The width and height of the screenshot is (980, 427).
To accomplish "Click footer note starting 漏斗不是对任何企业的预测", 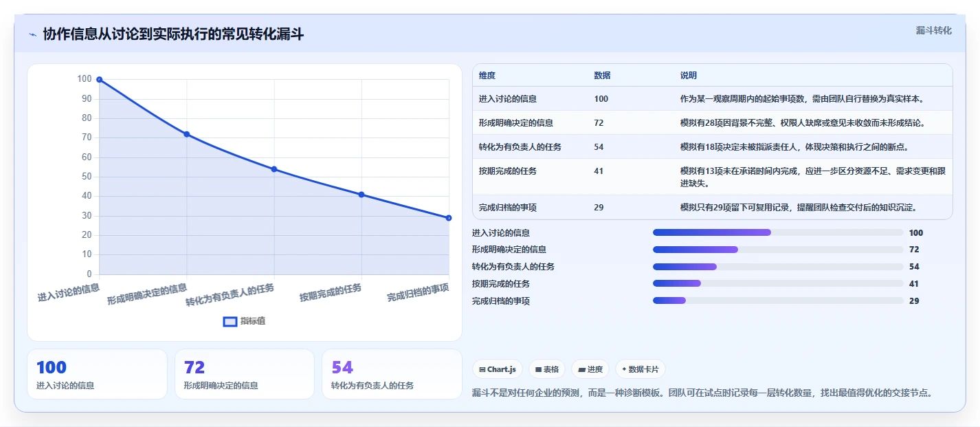I will [x=702, y=393].
